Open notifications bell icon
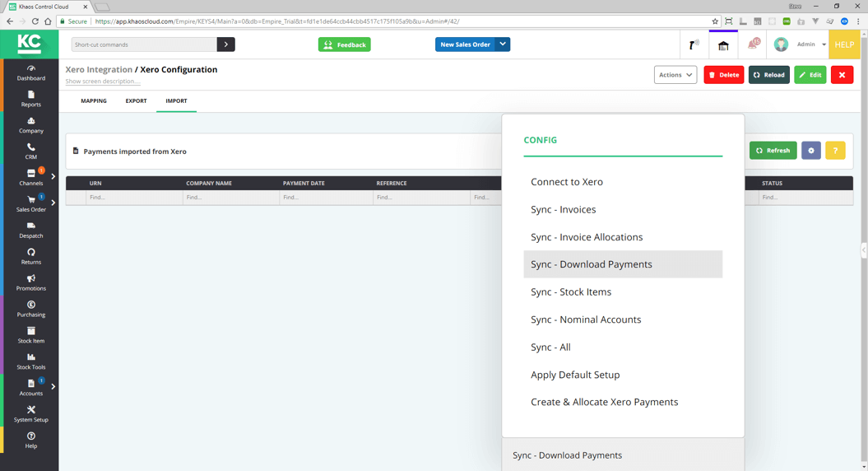The image size is (868, 471). (x=754, y=44)
